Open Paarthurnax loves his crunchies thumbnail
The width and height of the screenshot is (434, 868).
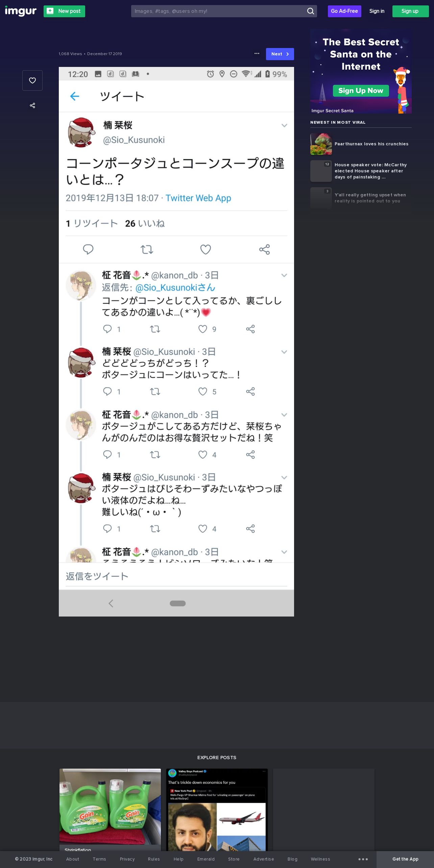pyautogui.click(x=321, y=144)
